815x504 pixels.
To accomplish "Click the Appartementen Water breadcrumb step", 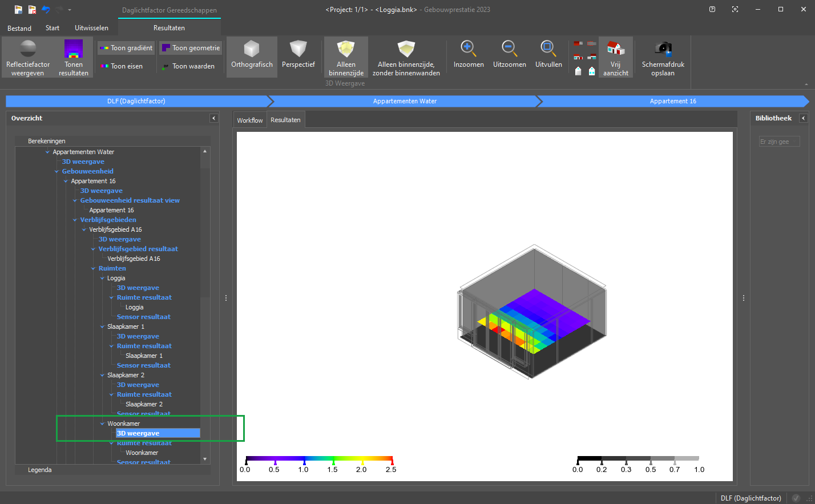I will point(405,101).
